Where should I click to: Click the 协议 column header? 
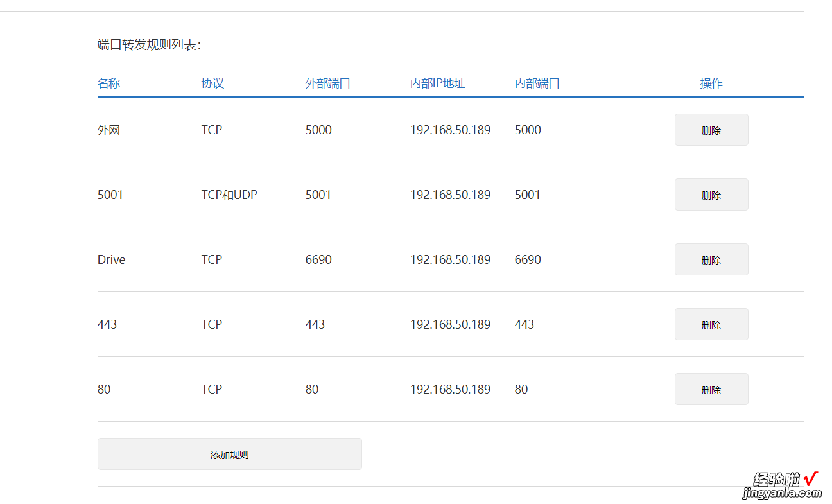pyautogui.click(x=212, y=83)
